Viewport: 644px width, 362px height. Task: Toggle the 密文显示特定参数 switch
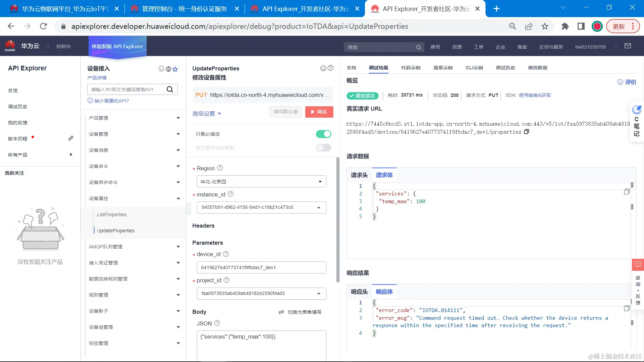point(323,148)
